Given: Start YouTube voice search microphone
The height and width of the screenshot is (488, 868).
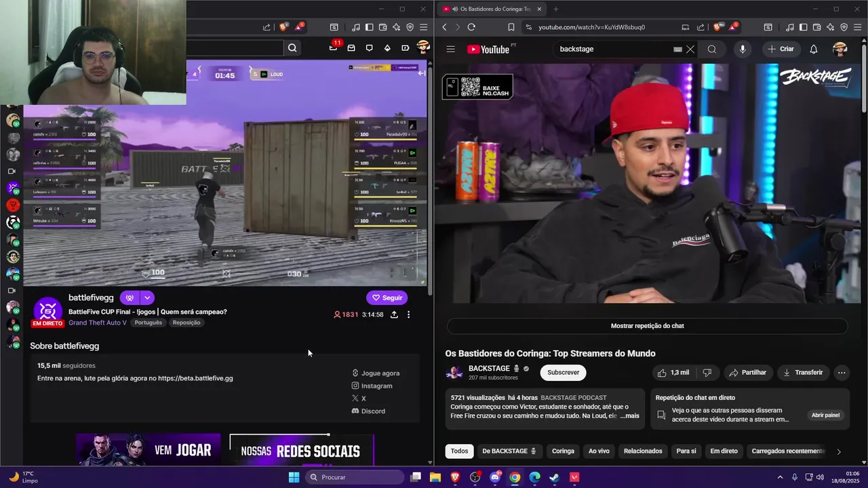Looking at the screenshot, I should (x=743, y=49).
